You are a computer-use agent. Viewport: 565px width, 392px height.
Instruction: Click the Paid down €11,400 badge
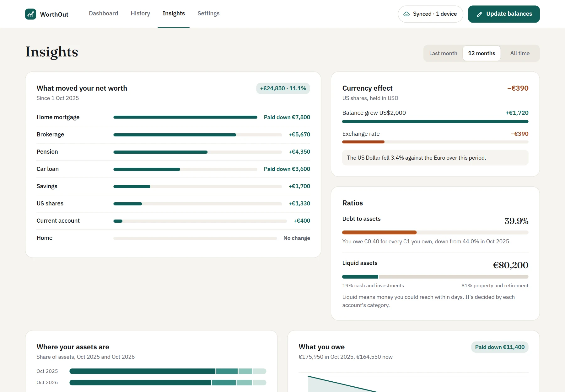click(x=500, y=347)
